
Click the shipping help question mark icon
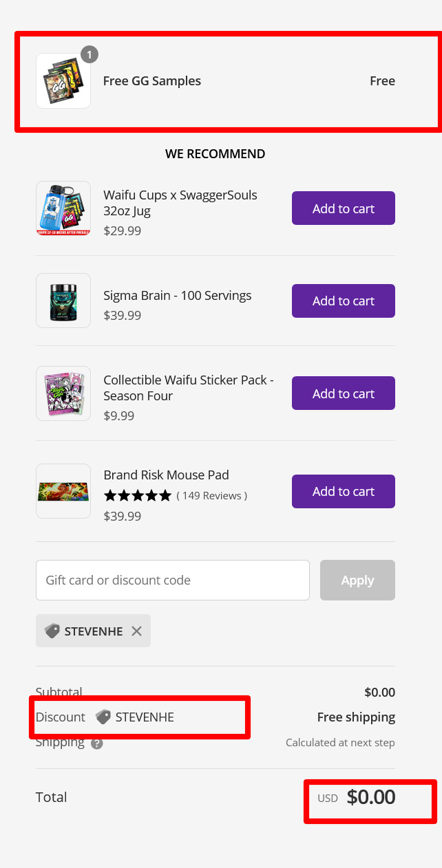[x=97, y=744]
